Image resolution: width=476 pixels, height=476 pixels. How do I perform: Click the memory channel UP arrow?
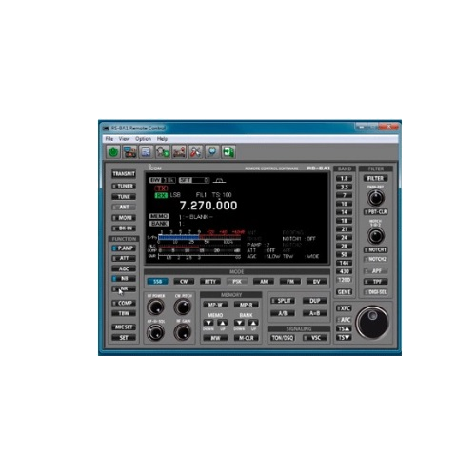tap(223, 323)
